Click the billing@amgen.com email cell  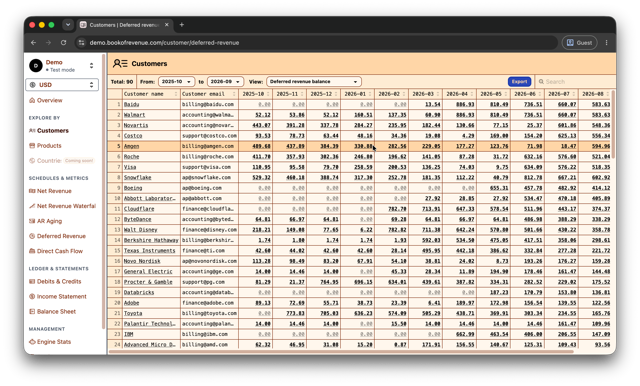(x=209, y=146)
